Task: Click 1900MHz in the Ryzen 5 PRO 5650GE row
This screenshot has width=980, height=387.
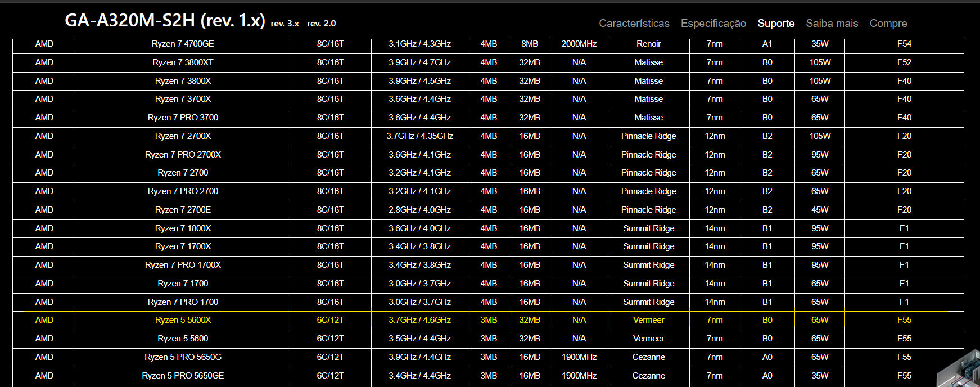Action: pos(579,376)
